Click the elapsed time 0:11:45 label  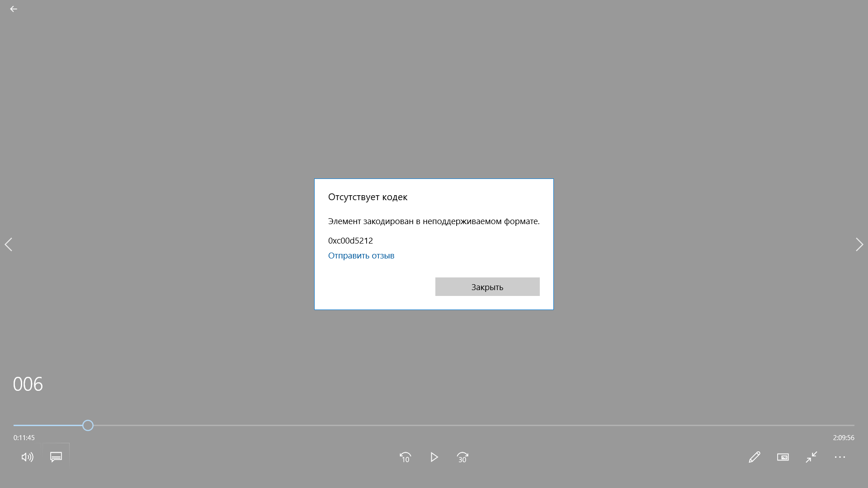coord(24,438)
